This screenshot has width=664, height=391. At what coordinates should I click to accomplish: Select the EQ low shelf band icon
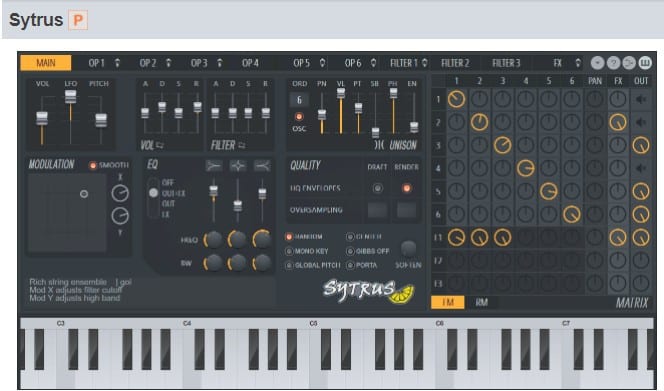click(x=214, y=166)
